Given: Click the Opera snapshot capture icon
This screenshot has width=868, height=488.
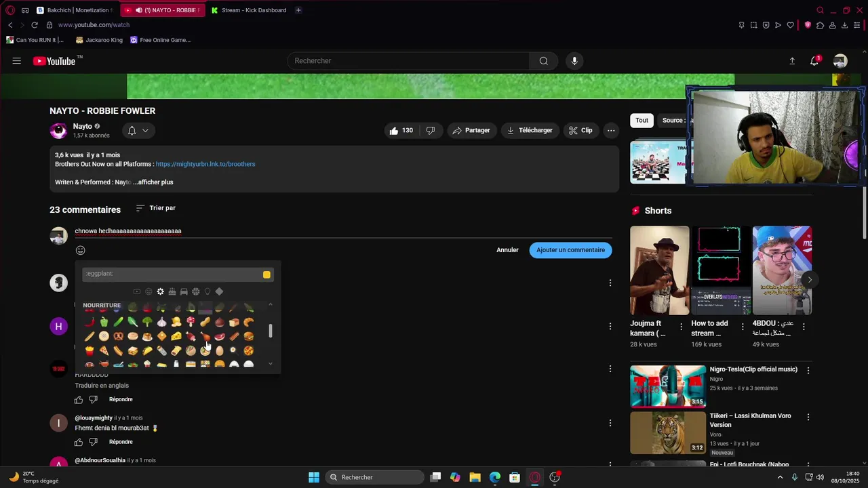Looking at the screenshot, I should pos(753,25).
